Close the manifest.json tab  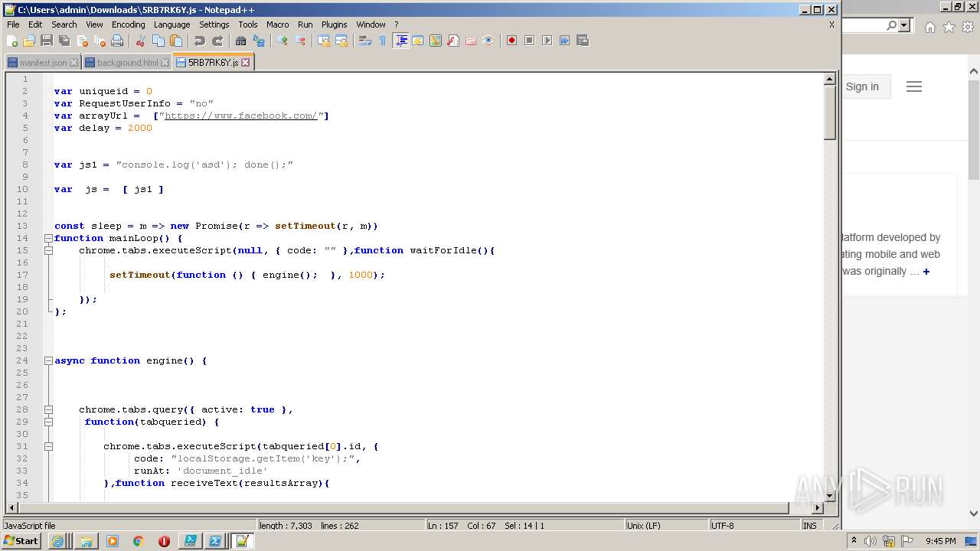point(73,63)
